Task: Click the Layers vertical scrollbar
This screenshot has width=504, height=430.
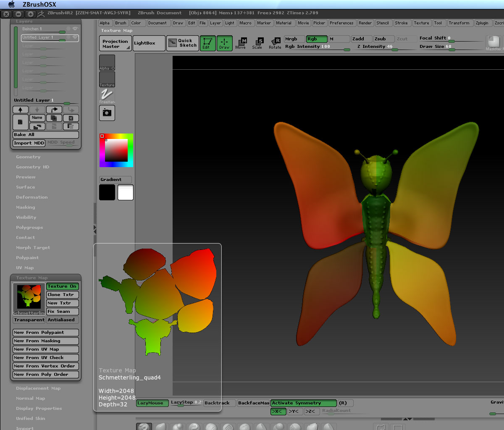Action: (16, 60)
